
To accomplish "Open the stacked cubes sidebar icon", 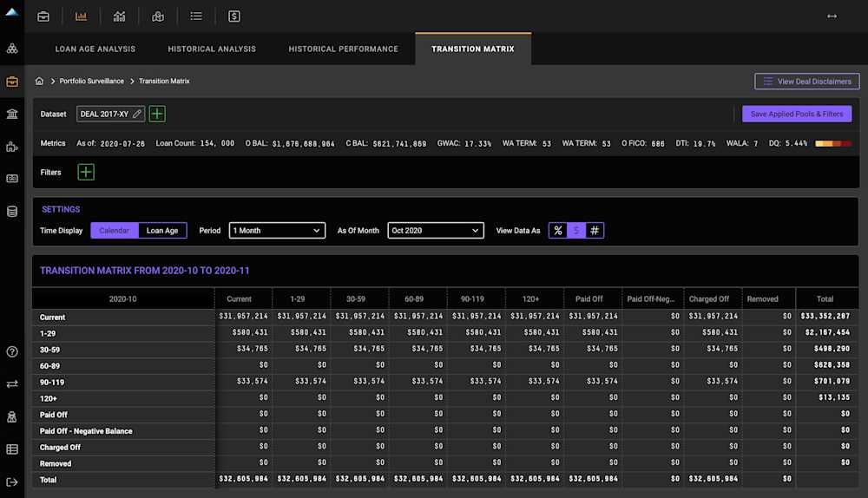I will coord(12,49).
